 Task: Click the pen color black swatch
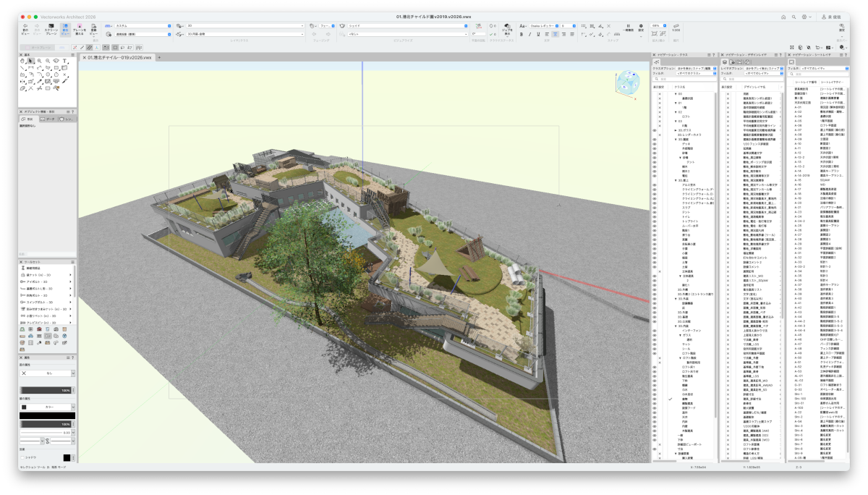coord(47,416)
